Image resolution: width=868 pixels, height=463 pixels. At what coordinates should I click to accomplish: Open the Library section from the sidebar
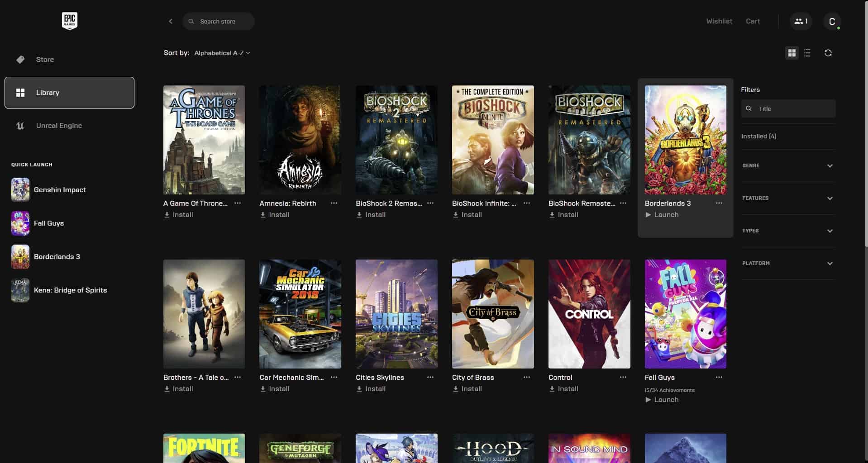[47, 92]
